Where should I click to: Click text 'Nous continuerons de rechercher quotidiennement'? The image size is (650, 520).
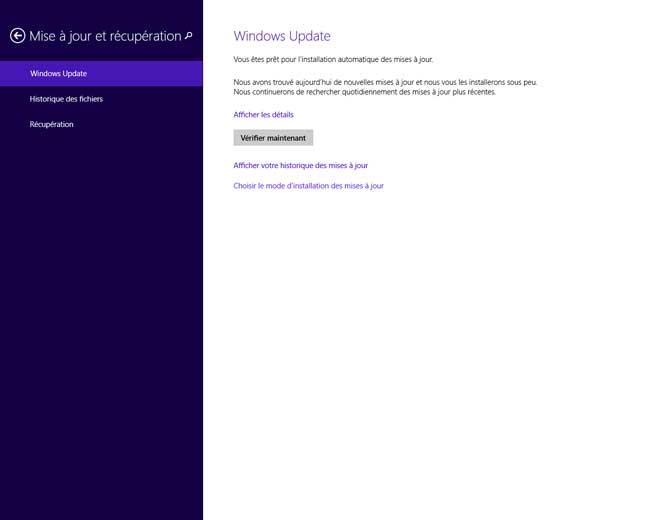point(315,92)
